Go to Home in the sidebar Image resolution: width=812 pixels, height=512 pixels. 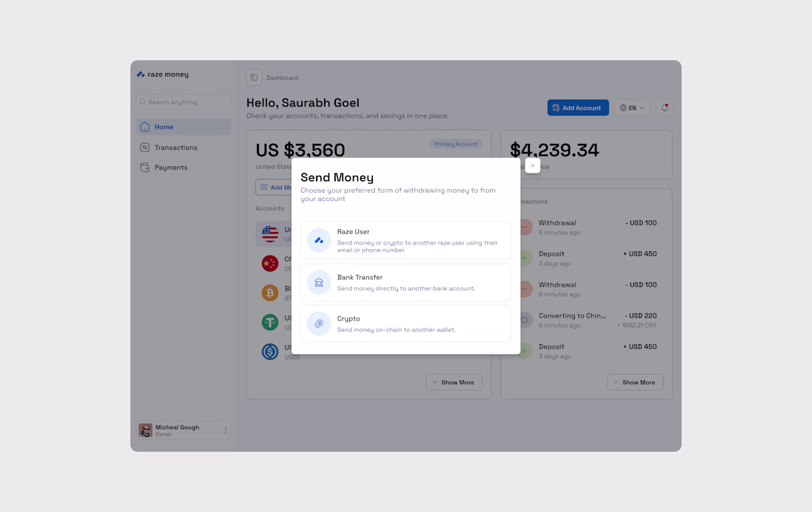tap(184, 127)
